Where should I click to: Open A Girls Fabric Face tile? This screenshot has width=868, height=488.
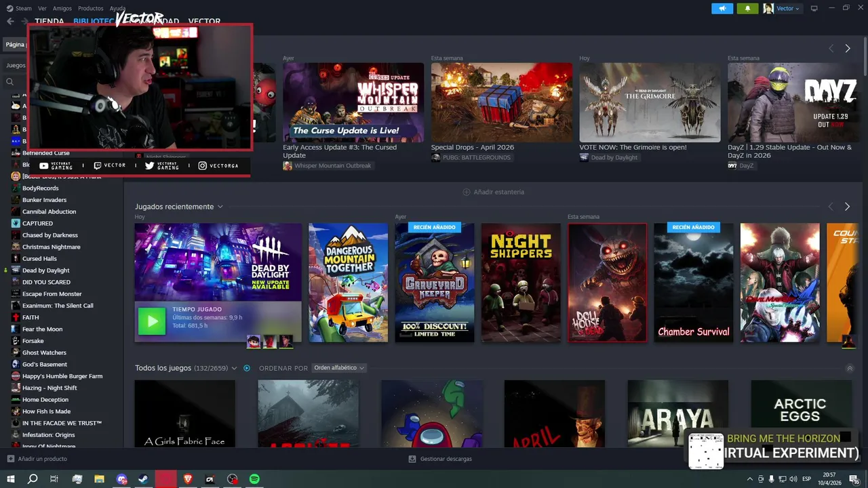(x=184, y=413)
